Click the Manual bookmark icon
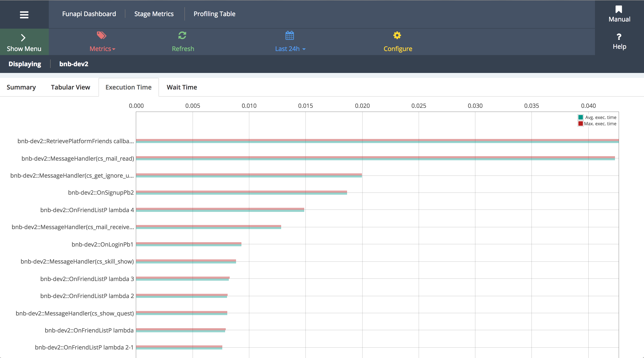Viewport: 644px width, 358px height. (619, 9)
